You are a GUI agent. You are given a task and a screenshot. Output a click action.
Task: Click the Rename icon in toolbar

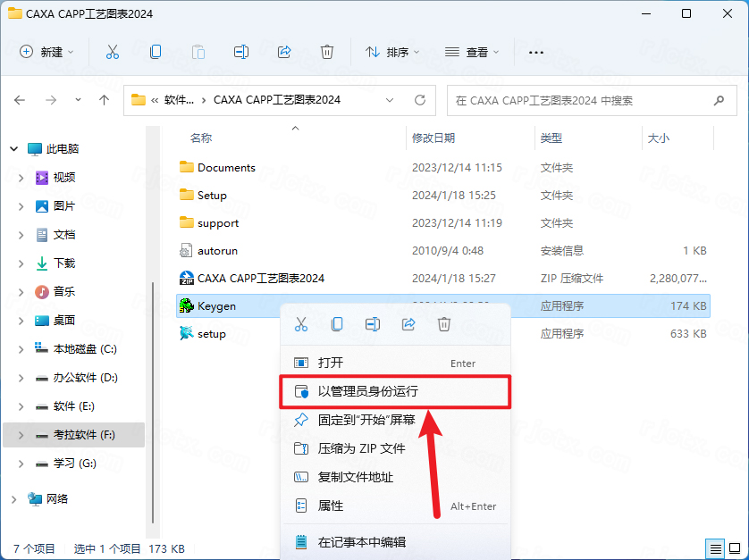(240, 52)
